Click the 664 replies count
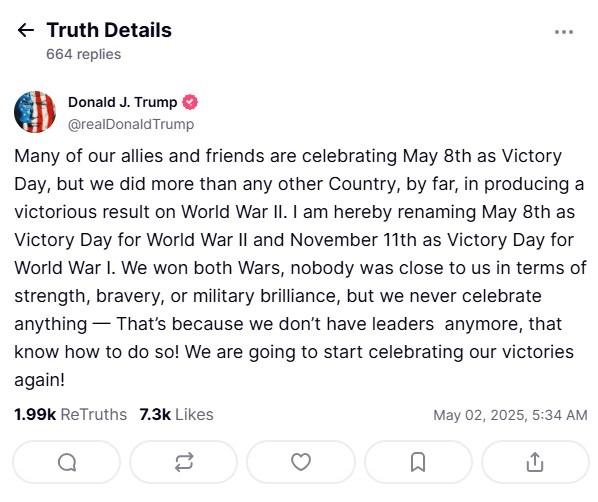Viewport: 598px width, 502px height. click(84, 54)
